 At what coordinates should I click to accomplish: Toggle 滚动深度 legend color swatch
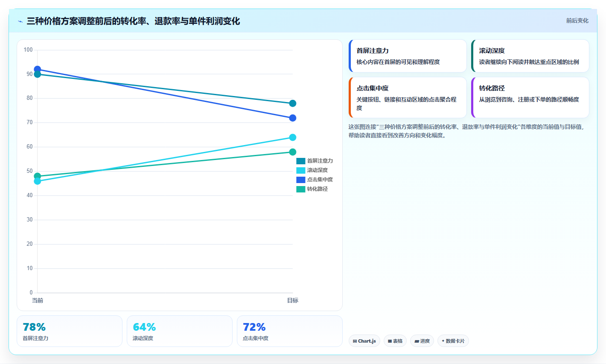click(301, 170)
